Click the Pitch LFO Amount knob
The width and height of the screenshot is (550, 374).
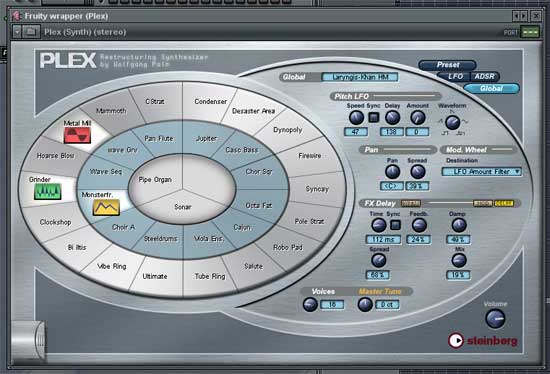(417, 118)
